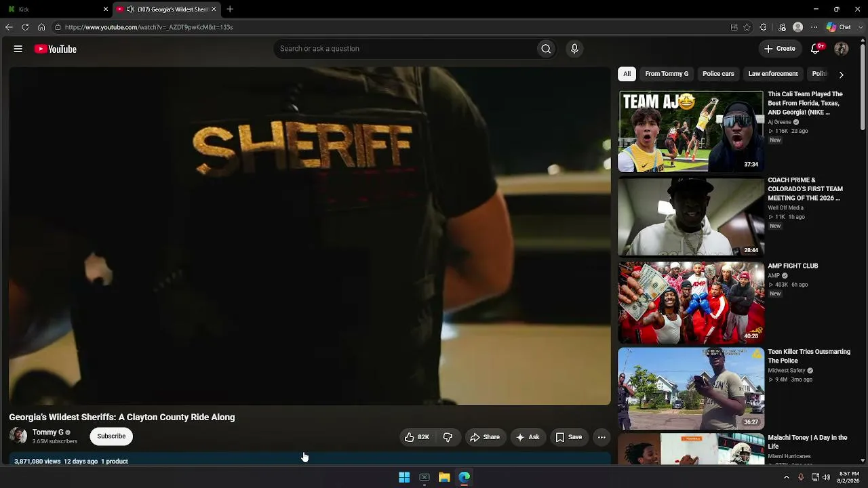The width and height of the screenshot is (868, 488).
Task: Like the video with thumbs up
Action: click(x=417, y=437)
